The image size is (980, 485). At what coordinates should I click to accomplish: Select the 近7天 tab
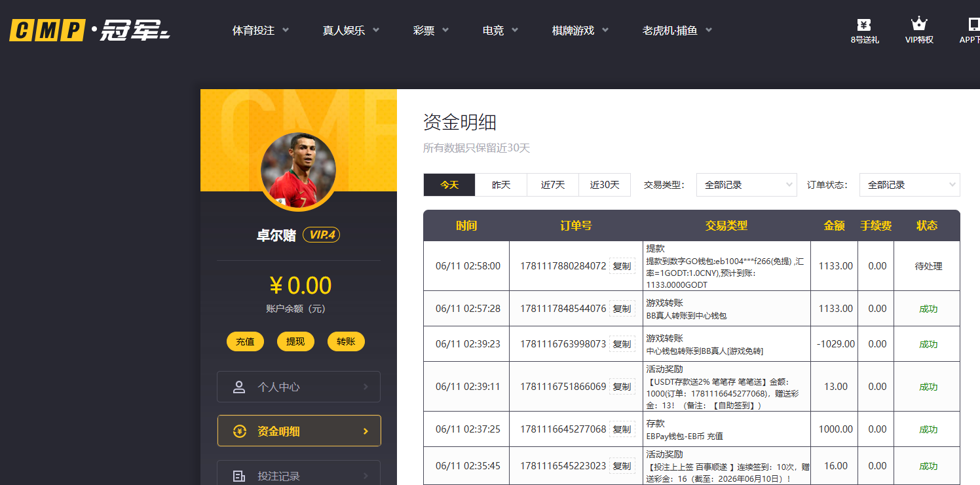[x=553, y=185]
